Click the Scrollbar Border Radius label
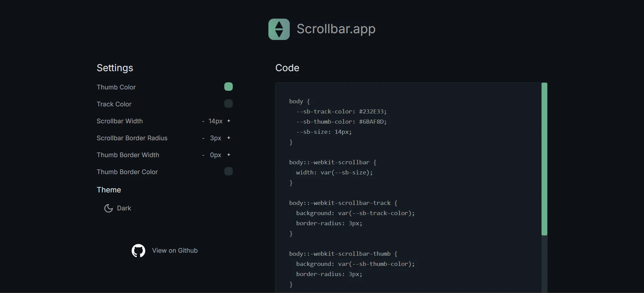Screen dimensions: 644x293 point(132,138)
